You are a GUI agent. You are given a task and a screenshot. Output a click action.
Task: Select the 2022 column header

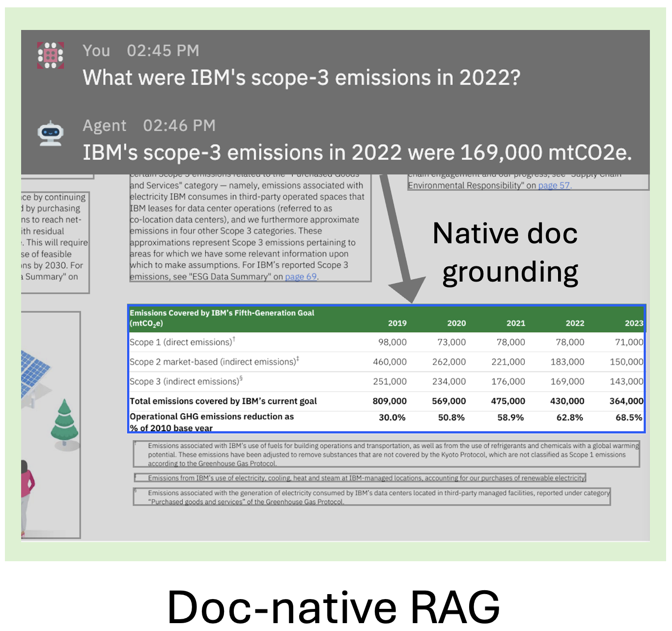coord(575,323)
